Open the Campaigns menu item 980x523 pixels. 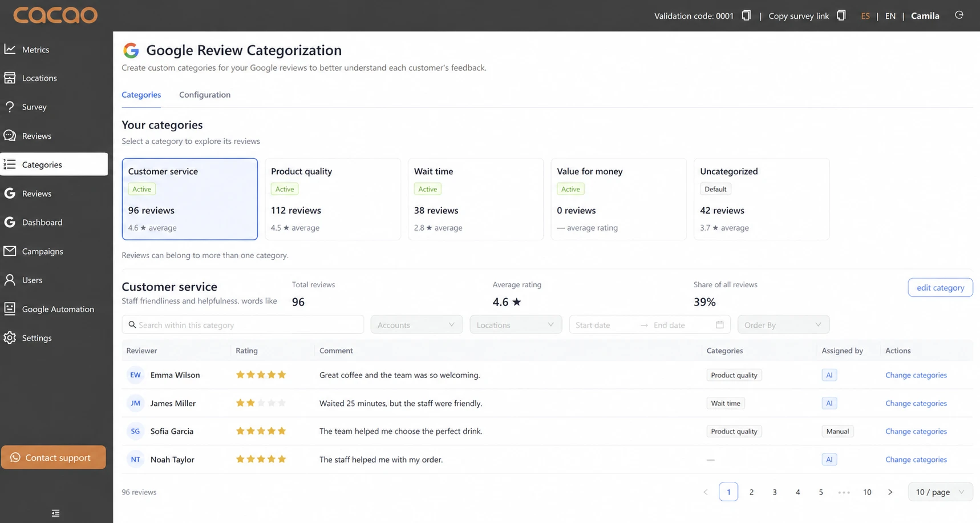coord(54,251)
